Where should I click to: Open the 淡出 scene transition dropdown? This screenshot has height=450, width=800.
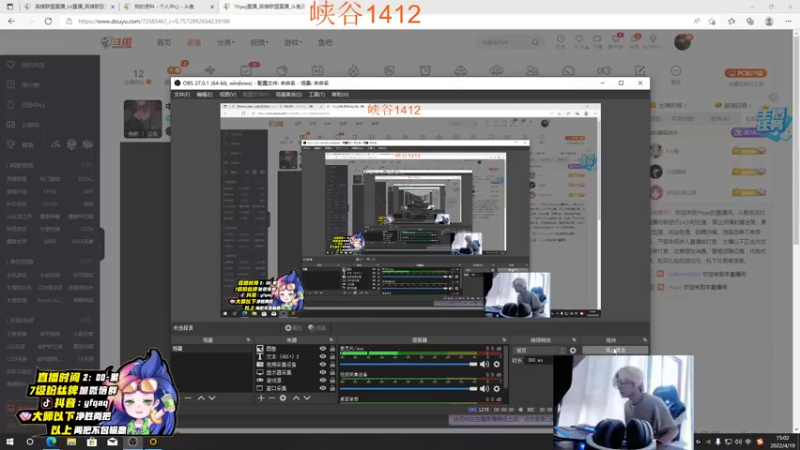click(x=540, y=351)
